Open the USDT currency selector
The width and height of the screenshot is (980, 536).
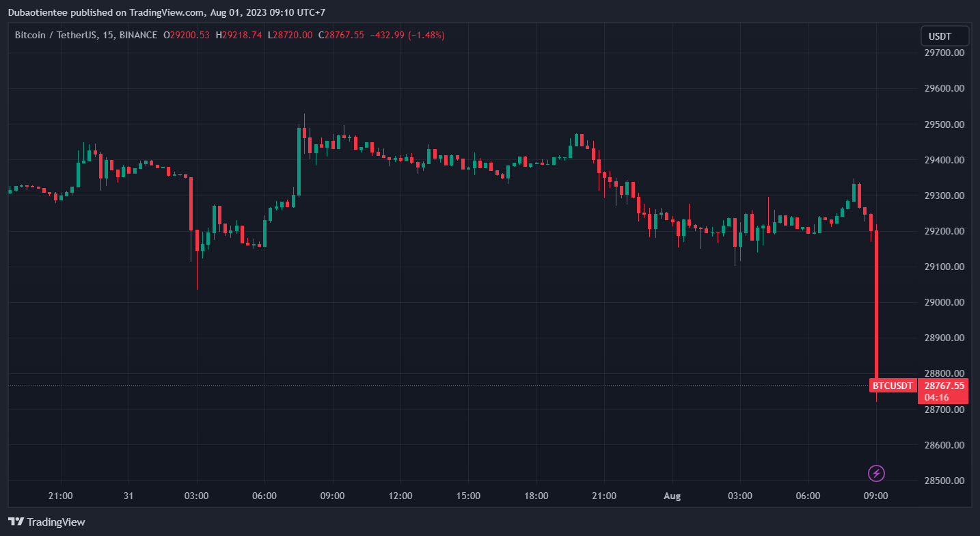(x=944, y=36)
